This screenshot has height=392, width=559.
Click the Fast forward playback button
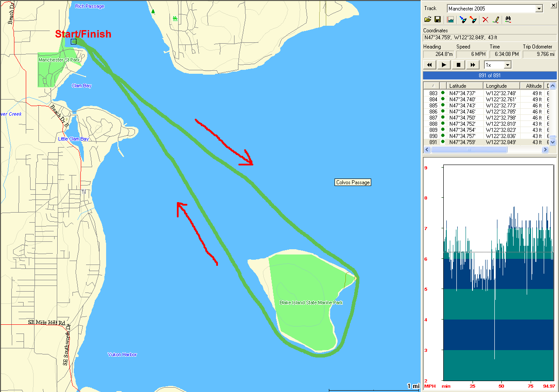click(x=473, y=65)
